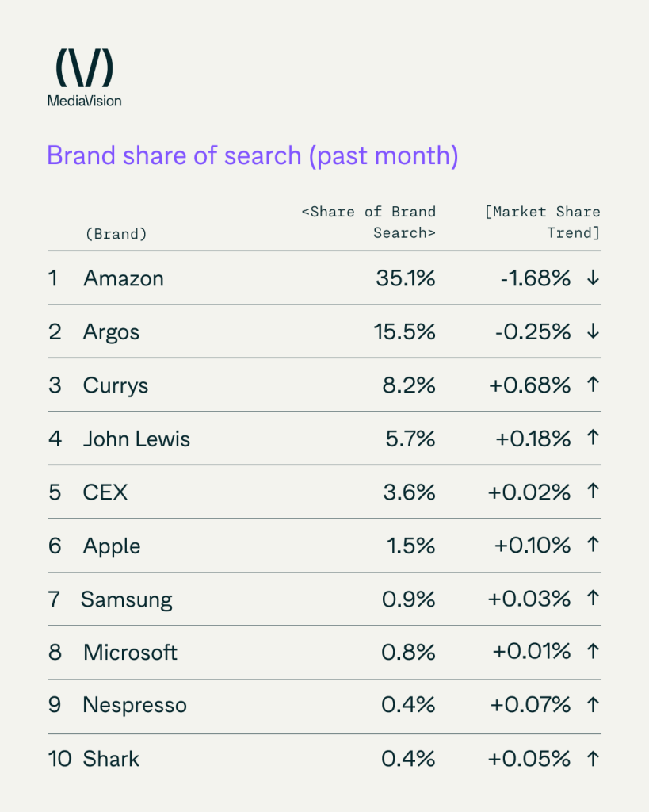The image size is (649, 812).
Task: Click the MediaVision logo icon
Action: pyautogui.click(x=84, y=68)
